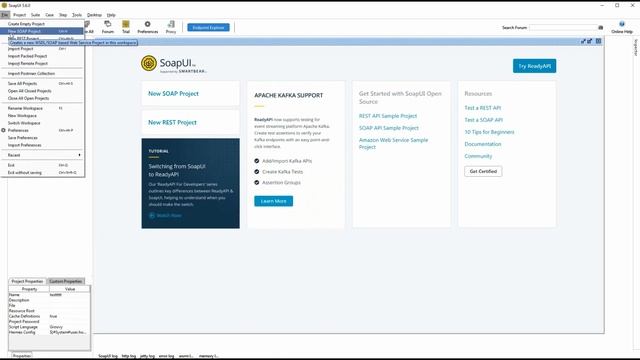Click the Trial toolbar icon
Image resolution: width=640 pixels, height=360 pixels.
[x=126, y=27]
